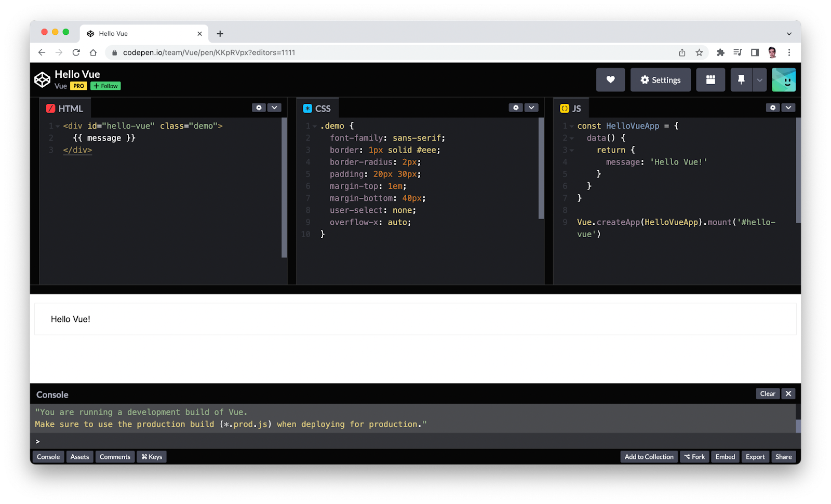Clear the console output

(x=768, y=394)
